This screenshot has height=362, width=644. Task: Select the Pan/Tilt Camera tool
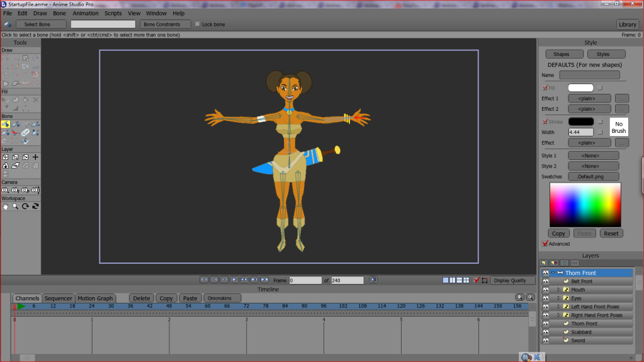pos(35,190)
